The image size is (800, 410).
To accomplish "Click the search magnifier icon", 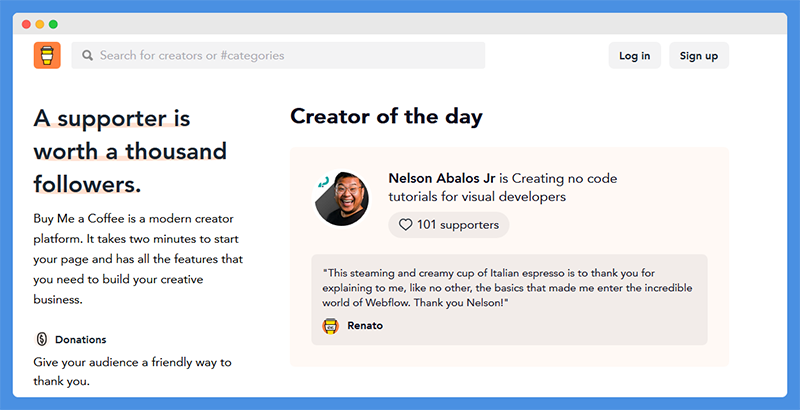I will pyautogui.click(x=87, y=55).
